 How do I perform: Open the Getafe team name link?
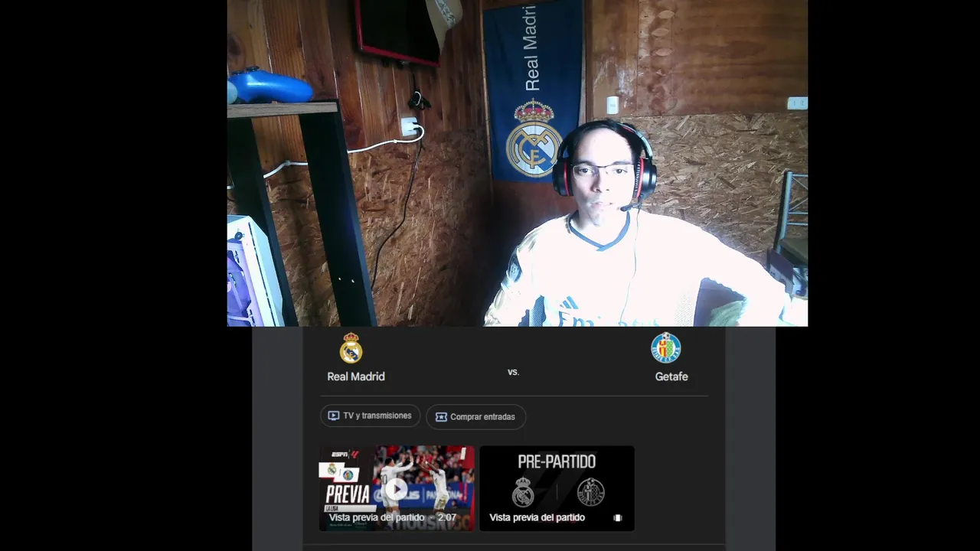(x=671, y=377)
